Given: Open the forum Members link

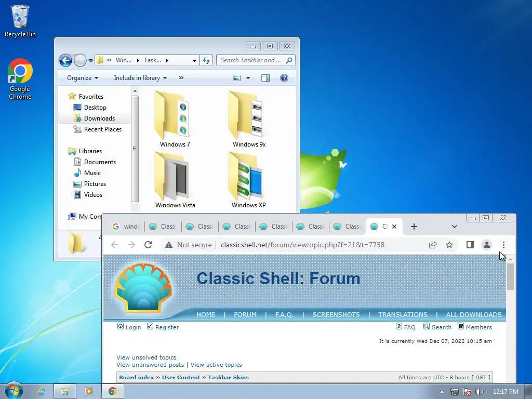Looking at the screenshot, I should [x=475, y=327].
